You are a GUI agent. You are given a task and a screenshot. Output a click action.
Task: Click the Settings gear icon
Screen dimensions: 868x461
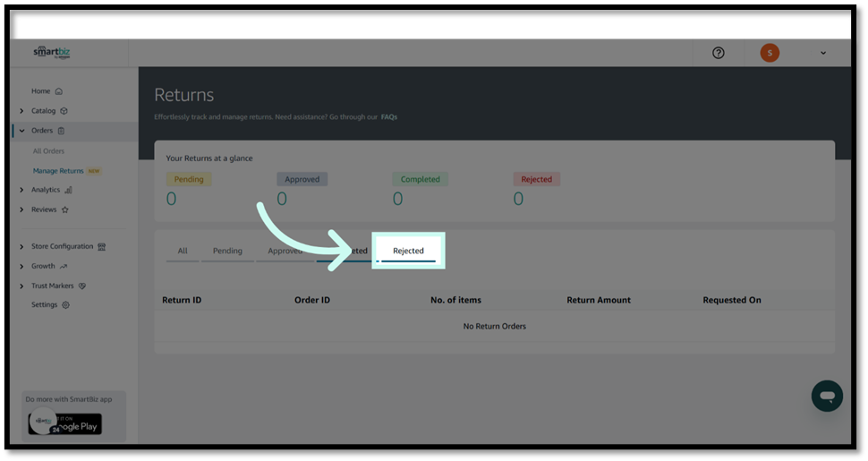65,305
